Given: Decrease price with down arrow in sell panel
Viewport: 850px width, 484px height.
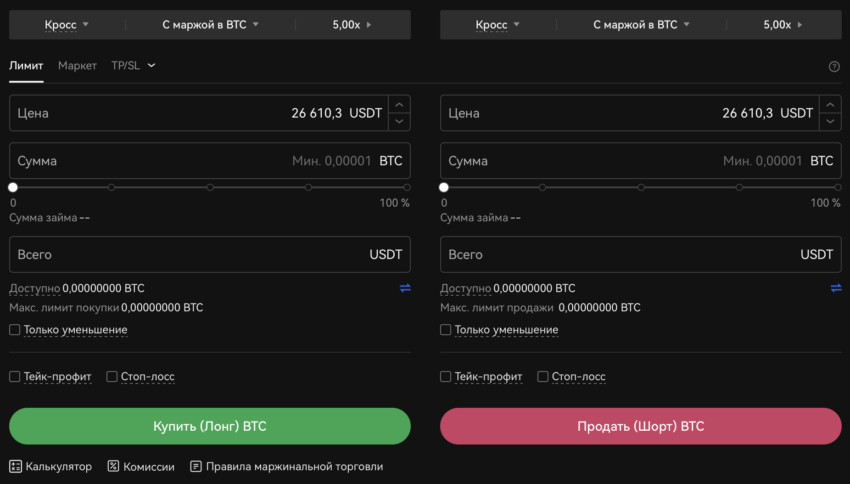Looking at the screenshot, I should point(830,122).
